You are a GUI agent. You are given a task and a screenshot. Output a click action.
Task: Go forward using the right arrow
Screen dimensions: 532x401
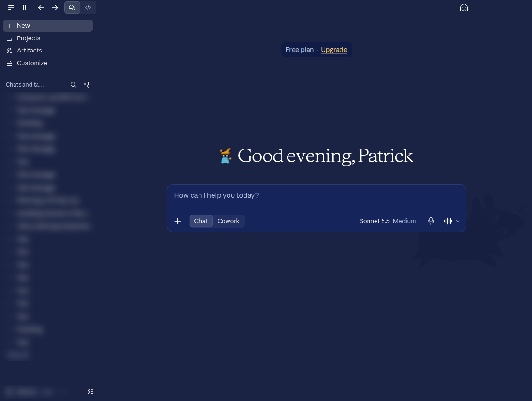pyautogui.click(x=55, y=7)
